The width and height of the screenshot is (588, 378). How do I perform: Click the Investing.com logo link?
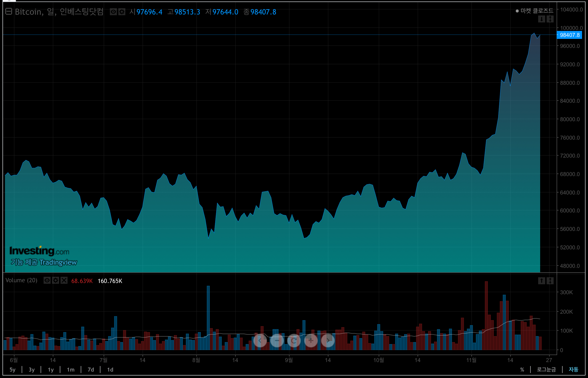pyautogui.click(x=39, y=251)
